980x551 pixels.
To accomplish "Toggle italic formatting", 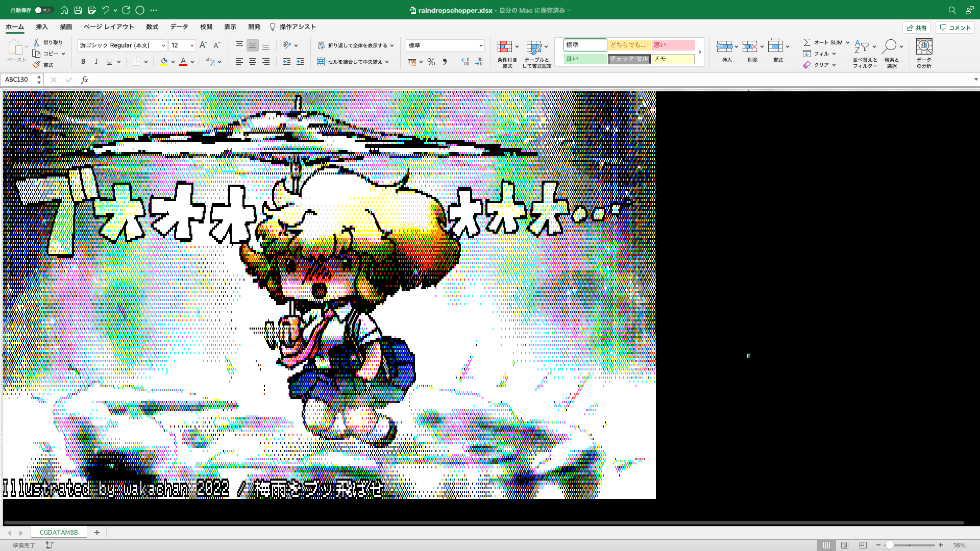I will pos(96,62).
